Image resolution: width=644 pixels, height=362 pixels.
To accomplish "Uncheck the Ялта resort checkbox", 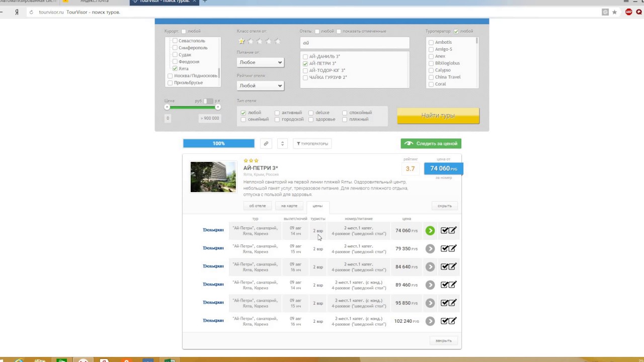I will (175, 68).
